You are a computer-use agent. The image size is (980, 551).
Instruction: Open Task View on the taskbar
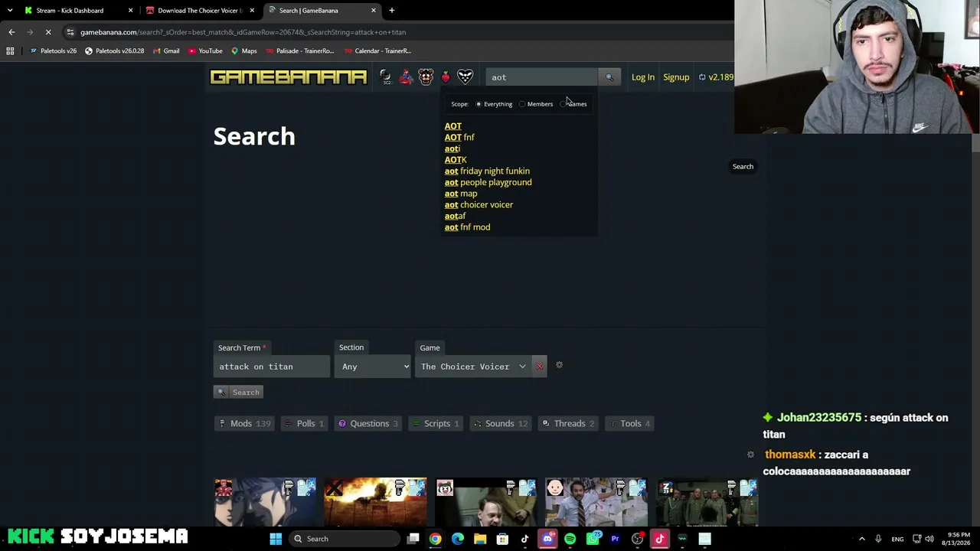tap(413, 539)
